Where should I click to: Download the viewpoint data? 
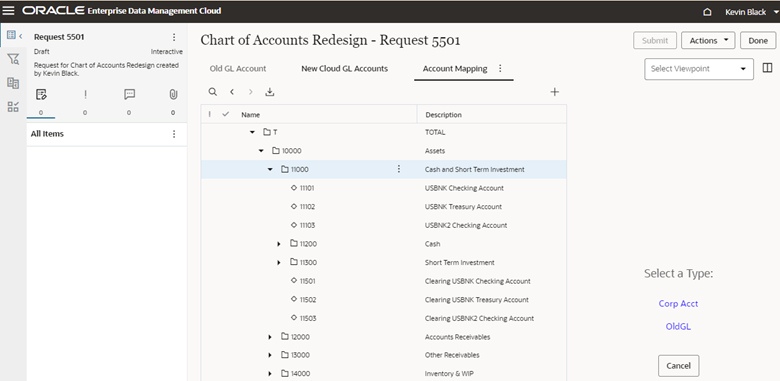tap(270, 92)
